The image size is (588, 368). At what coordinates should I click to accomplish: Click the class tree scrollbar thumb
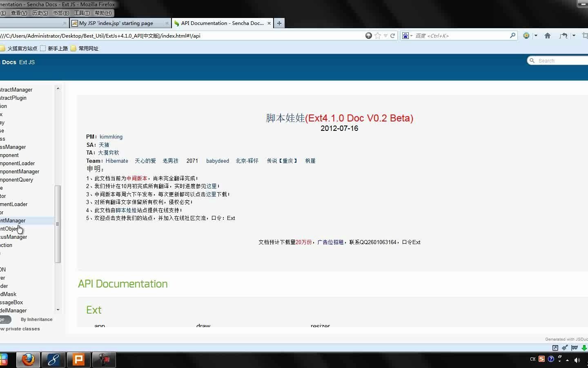(x=58, y=224)
